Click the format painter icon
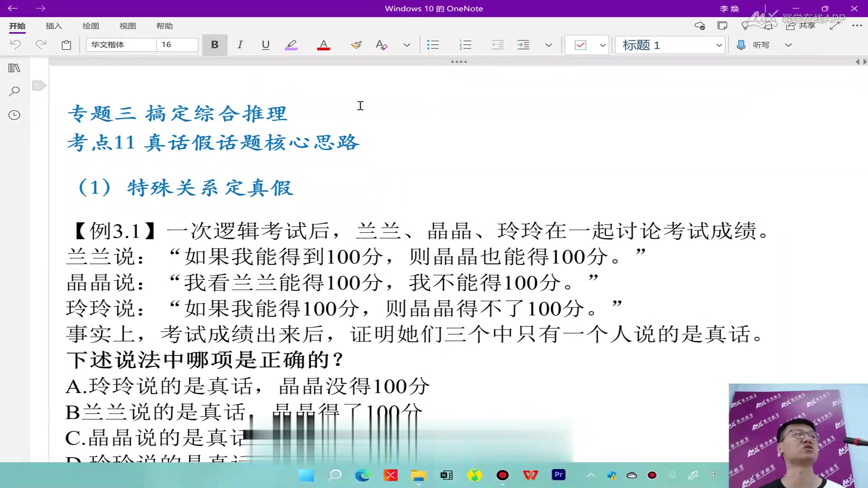 [356, 44]
